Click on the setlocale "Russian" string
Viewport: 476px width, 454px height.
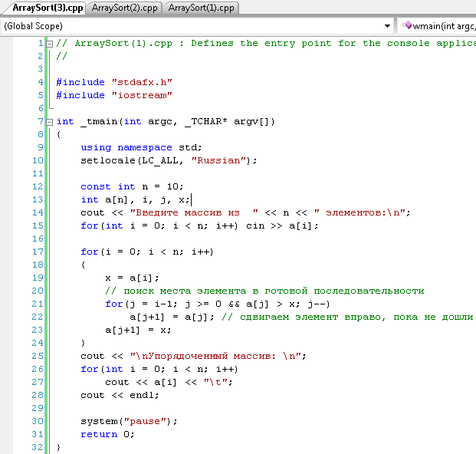coord(218,160)
